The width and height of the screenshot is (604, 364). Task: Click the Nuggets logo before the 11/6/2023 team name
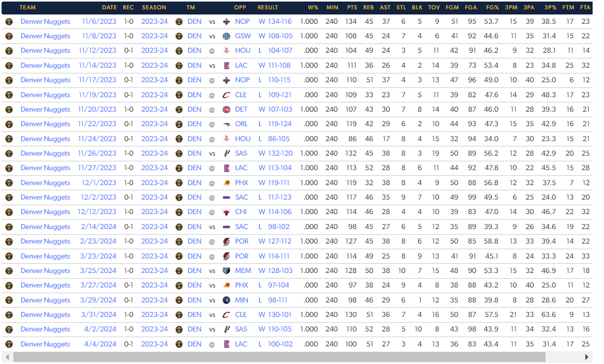9,22
